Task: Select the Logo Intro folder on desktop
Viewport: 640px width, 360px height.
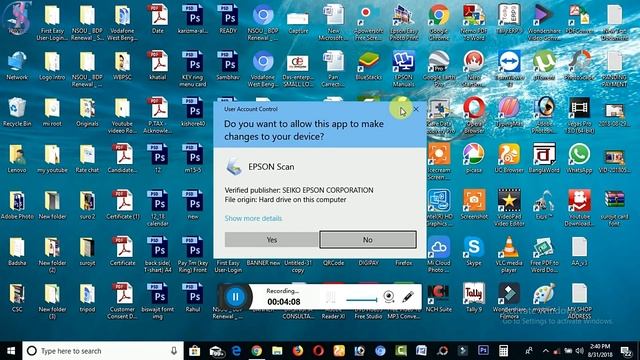Action: 52,66
